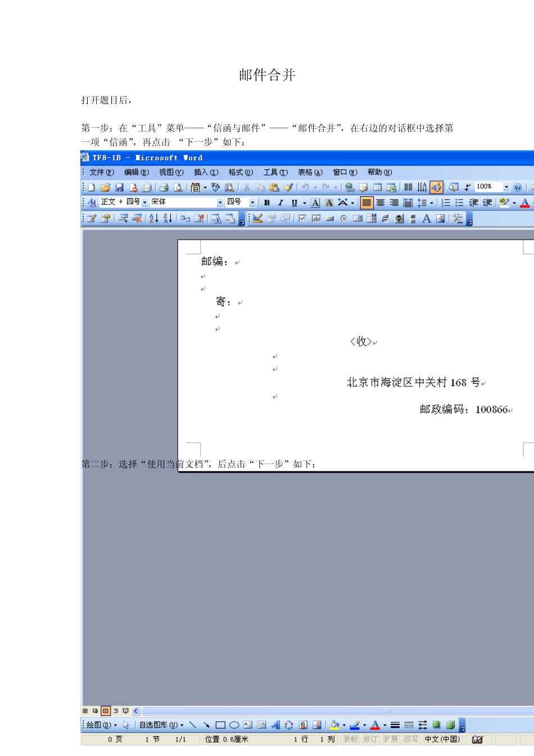Click the Insert WordArt icon

click(275, 725)
